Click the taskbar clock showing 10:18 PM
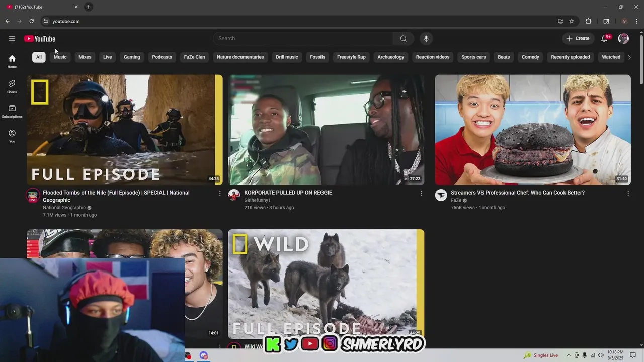The width and height of the screenshot is (644, 362). pos(615,355)
